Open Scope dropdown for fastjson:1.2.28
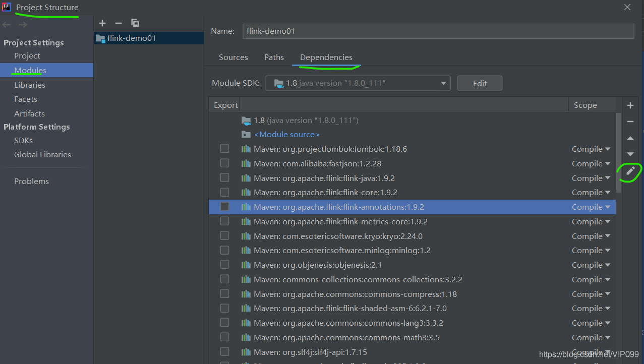The height and width of the screenshot is (364, 644). pyautogui.click(x=591, y=163)
